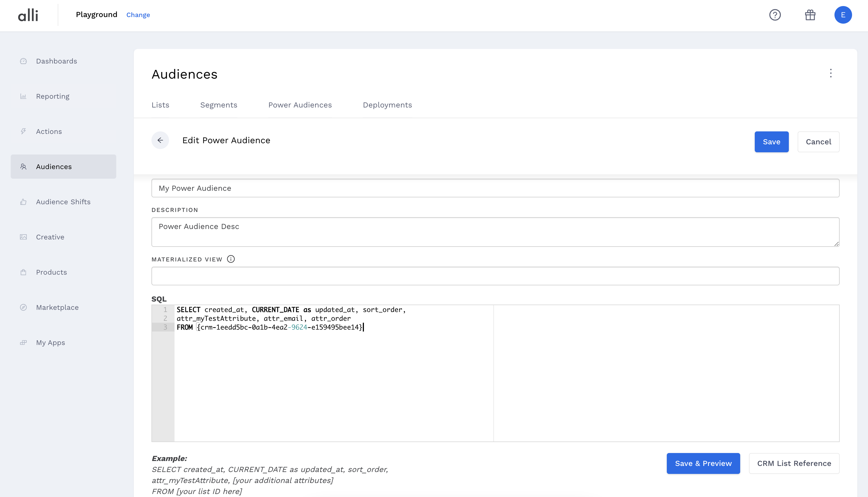Click the Materialized View input field
Image resolution: width=868 pixels, height=497 pixels.
coord(495,276)
